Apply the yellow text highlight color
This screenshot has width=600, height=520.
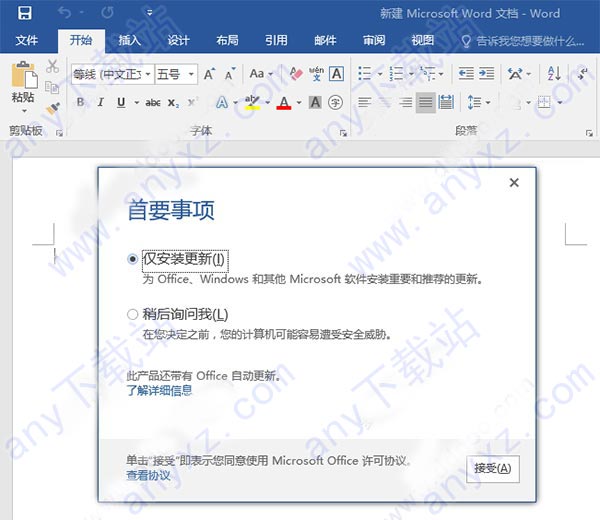(252, 102)
